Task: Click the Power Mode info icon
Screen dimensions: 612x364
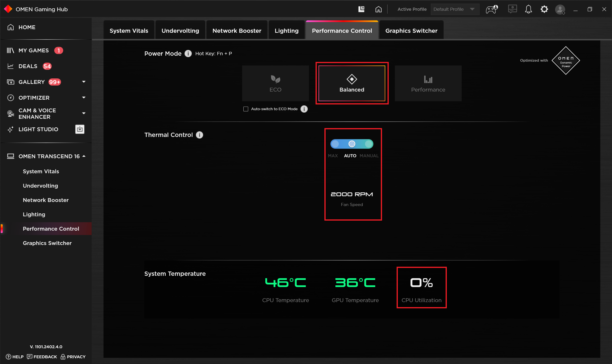Action: pyautogui.click(x=188, y=54)
